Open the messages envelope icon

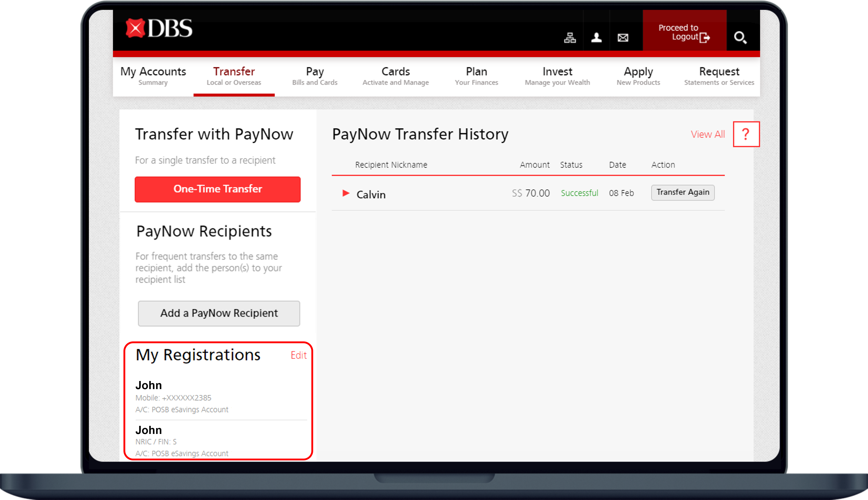(623, 38)
